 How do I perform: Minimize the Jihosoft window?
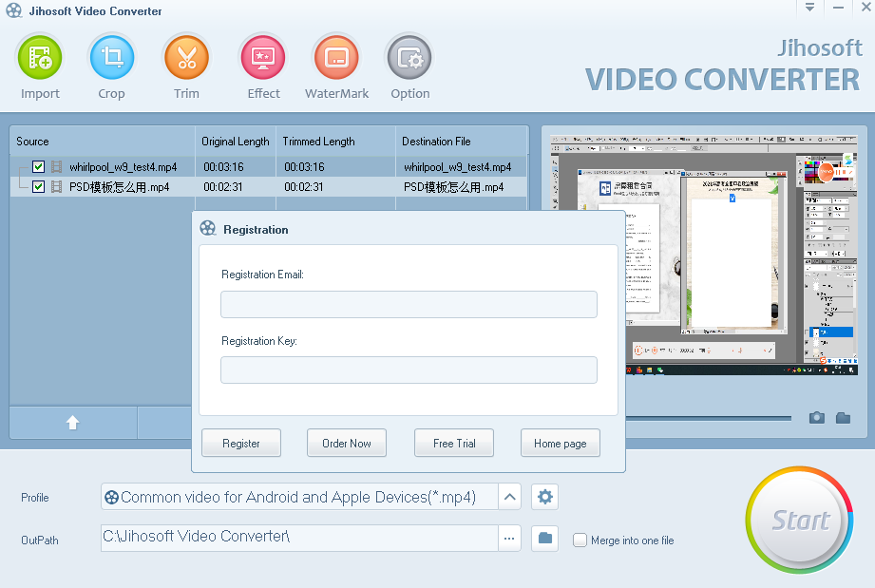[838, 8]
